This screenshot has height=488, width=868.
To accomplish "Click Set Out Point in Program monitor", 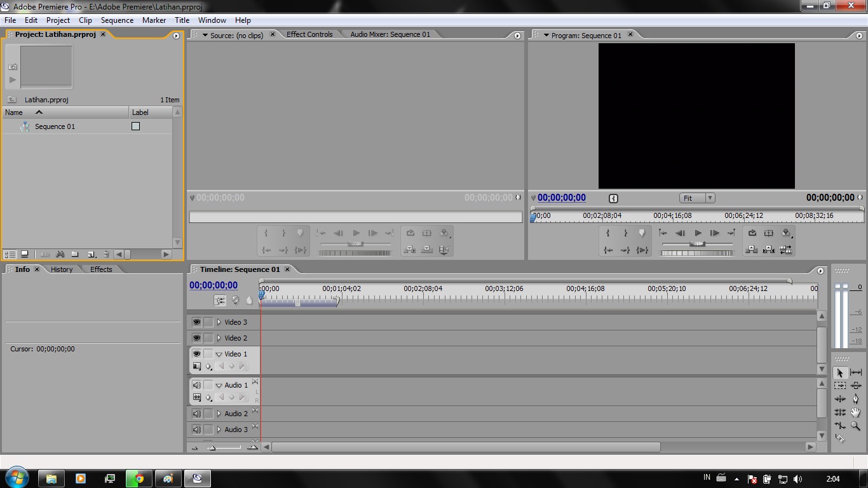I will (x=625, y=233).
